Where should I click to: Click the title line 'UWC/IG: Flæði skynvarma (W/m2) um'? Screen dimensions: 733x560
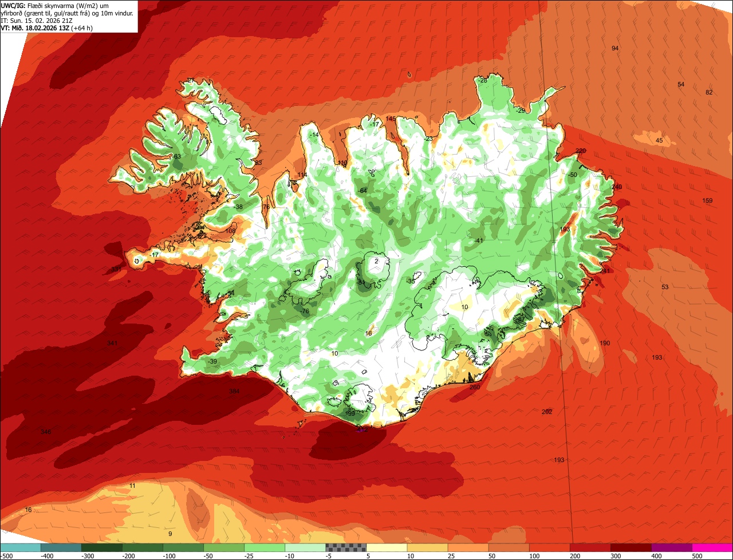tap(55, 6)
